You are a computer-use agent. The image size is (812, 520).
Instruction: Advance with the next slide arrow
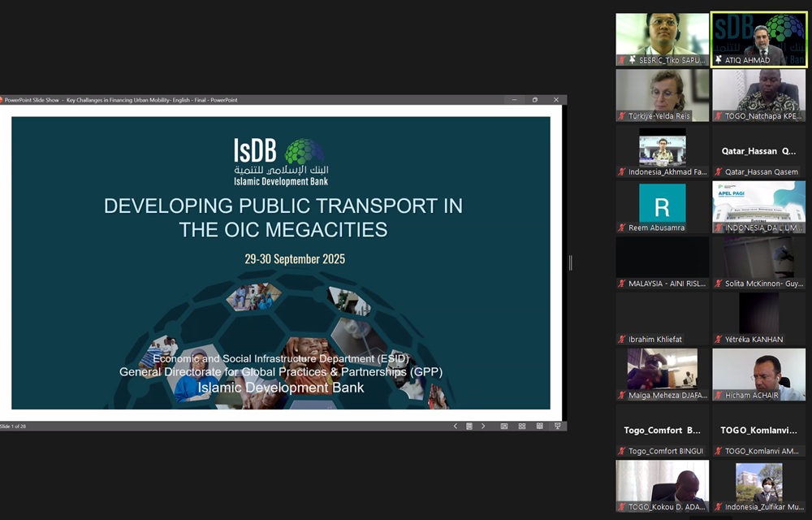point(483,426)
